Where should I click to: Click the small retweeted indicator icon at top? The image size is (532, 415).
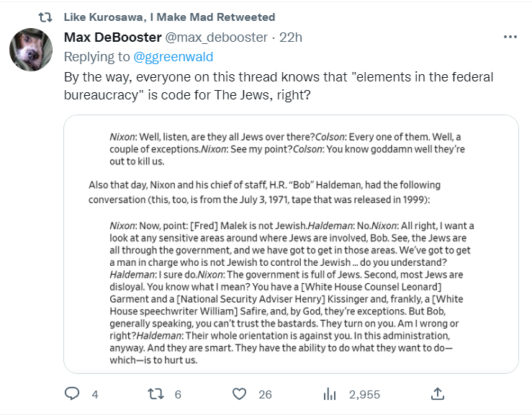(x=44, y=17)
